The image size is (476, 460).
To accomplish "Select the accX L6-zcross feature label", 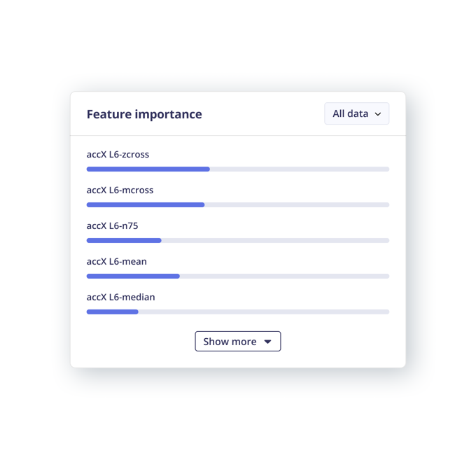I will tap(118, 154).
